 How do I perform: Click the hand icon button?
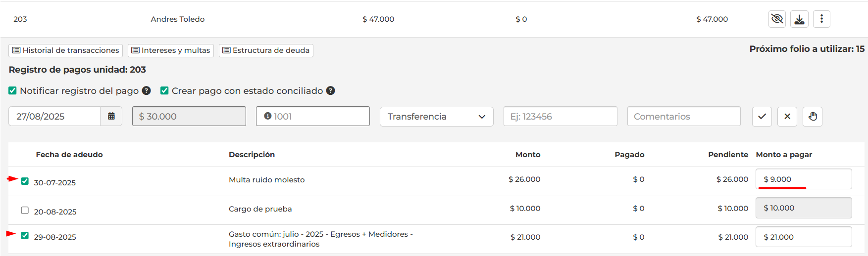point(813,117)
